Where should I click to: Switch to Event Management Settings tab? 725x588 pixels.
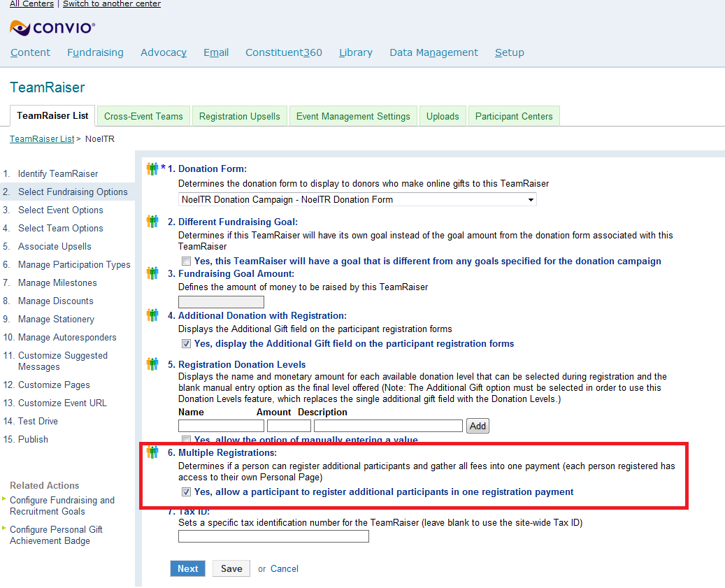tap(353, 117)
